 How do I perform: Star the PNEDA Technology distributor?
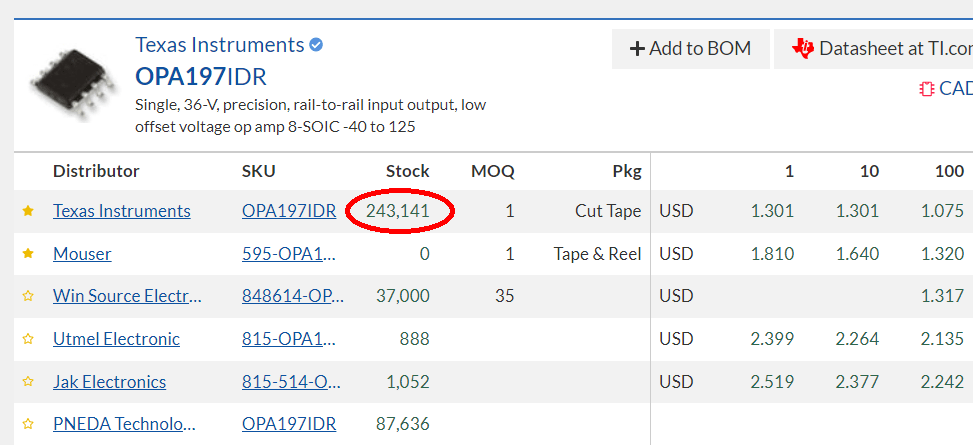[28, 425]
